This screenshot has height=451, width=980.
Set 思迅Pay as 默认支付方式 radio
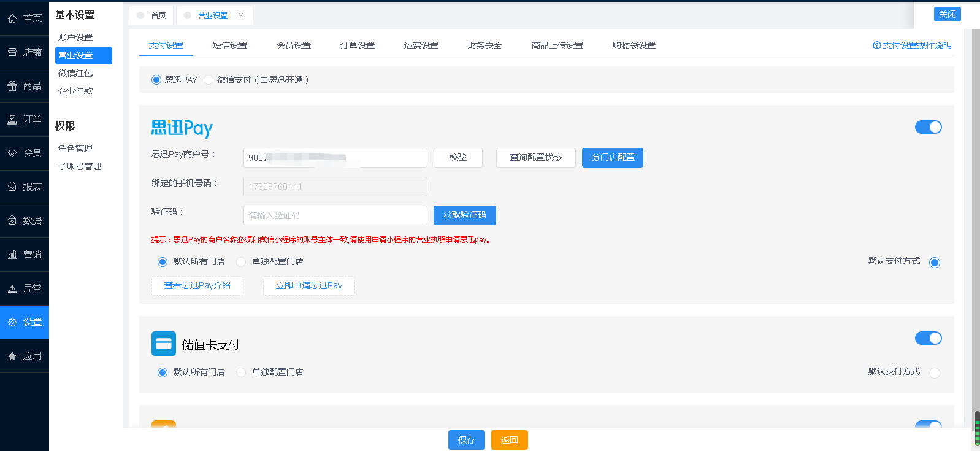(x=935, y=263)
